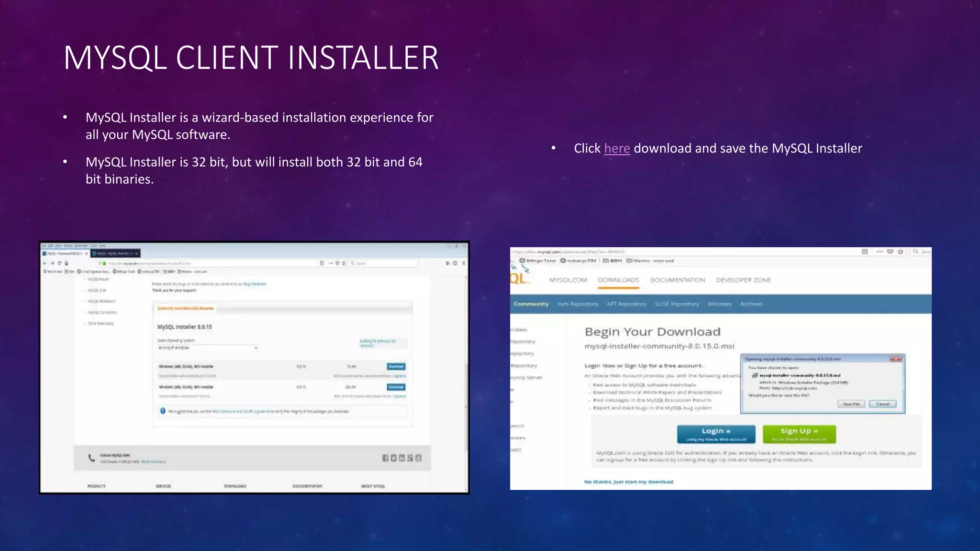Viewport: 980px width, 551px height.
Task: Click the reader view icon in right browser
Action: pos(864,252)
